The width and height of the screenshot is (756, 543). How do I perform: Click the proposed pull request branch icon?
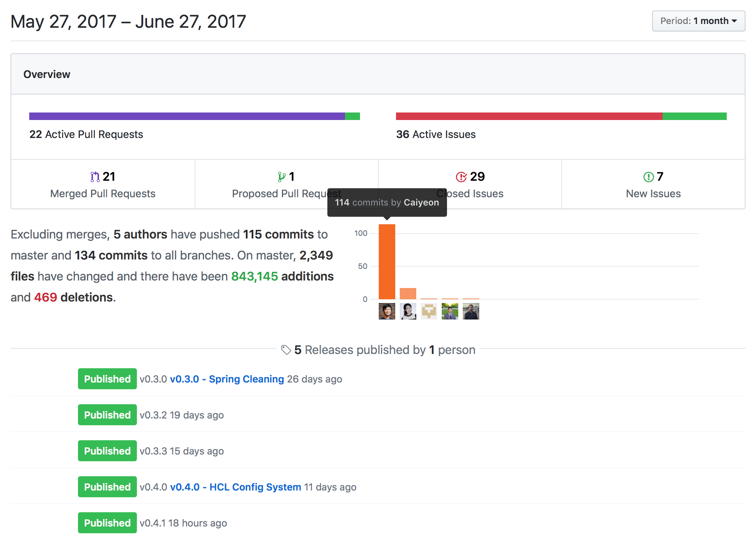pyautogui.click(x=282, y=177)
